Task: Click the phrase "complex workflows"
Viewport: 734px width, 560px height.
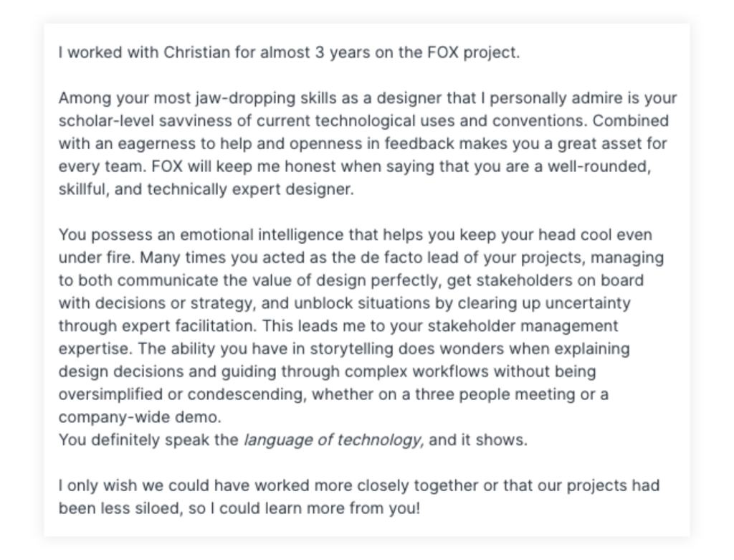Action: (x=406, y=371)
